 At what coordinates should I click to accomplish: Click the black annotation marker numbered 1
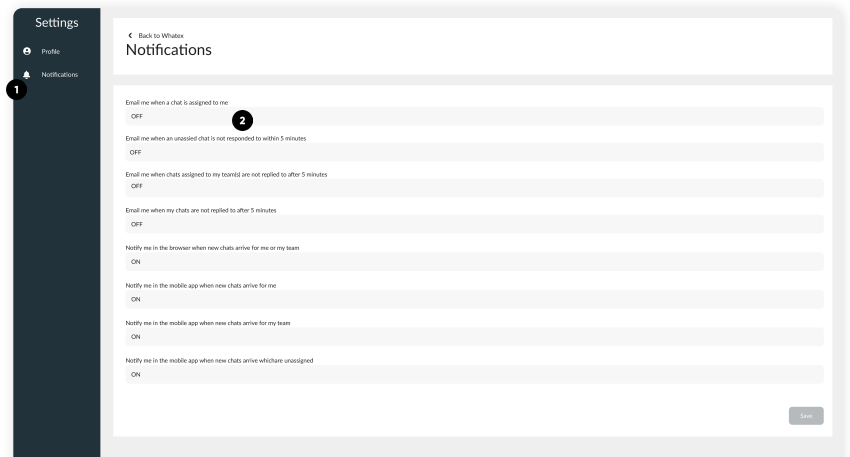tap(15, 87)
